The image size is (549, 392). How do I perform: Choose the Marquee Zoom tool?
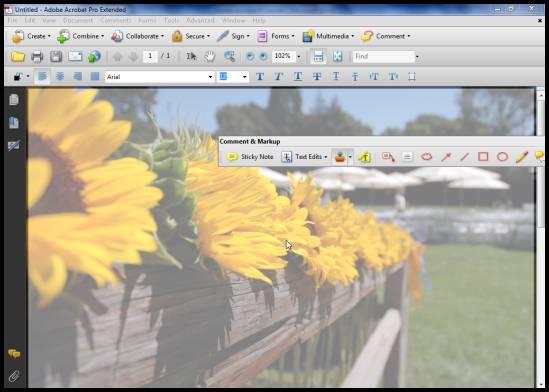point(230,56)
